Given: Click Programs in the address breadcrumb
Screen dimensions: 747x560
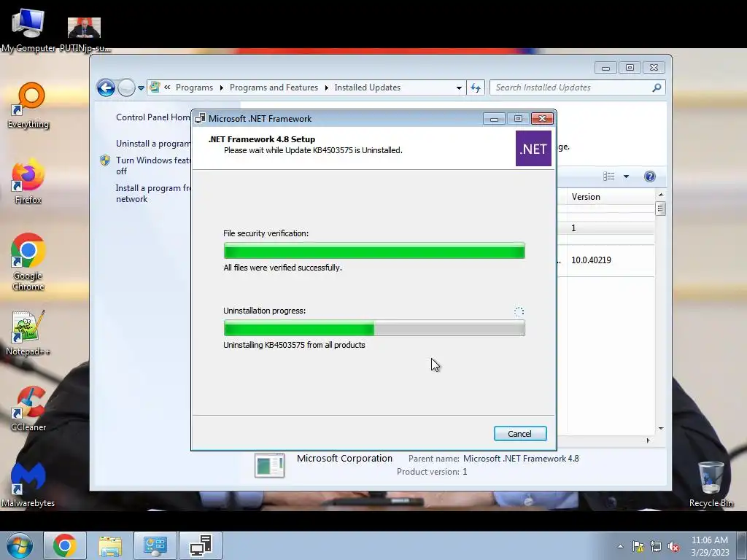Looking at the screenshot, I should [x=194, y=87].
